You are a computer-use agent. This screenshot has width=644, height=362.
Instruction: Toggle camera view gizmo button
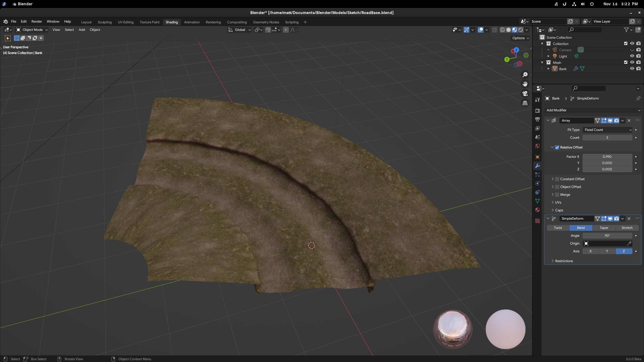[x=525, y=94]
